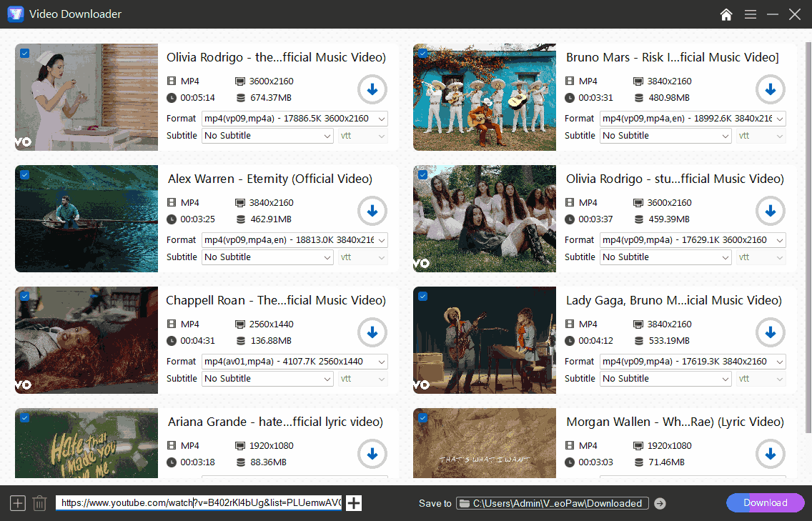Open format dropdown showing 17629.1K 3600x2160
Screen dimensions: 812x521
point(693,240)
